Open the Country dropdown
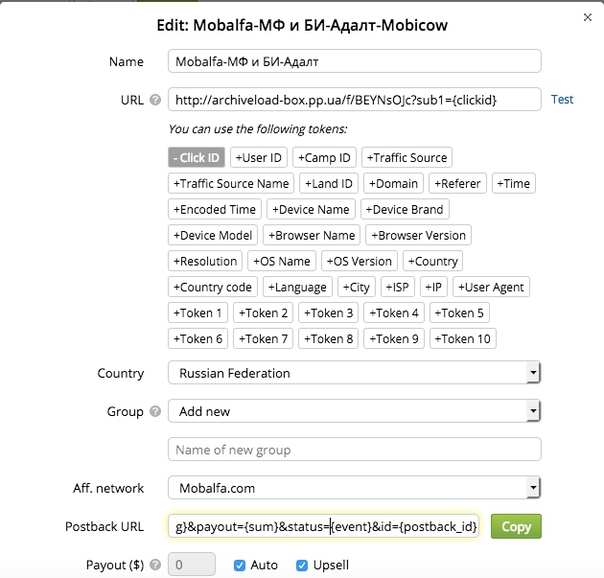This screenshot has width=604, height=578. point(354,373)
